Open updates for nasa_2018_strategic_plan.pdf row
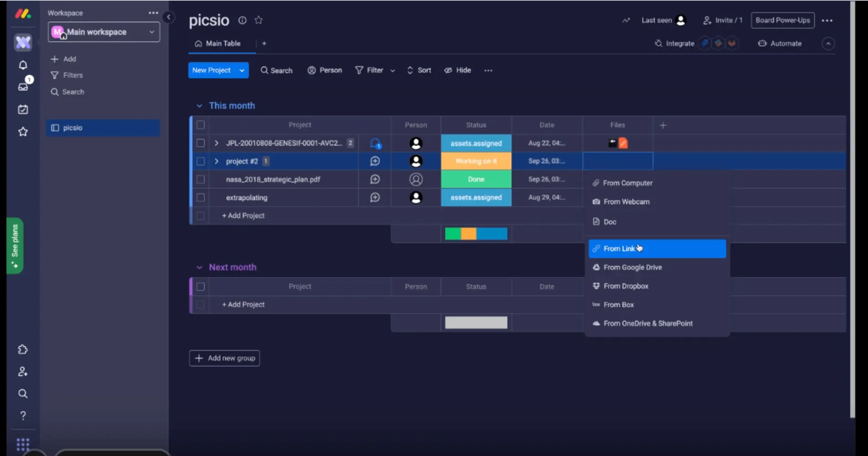868x456 pixels. tap(375, 179)
